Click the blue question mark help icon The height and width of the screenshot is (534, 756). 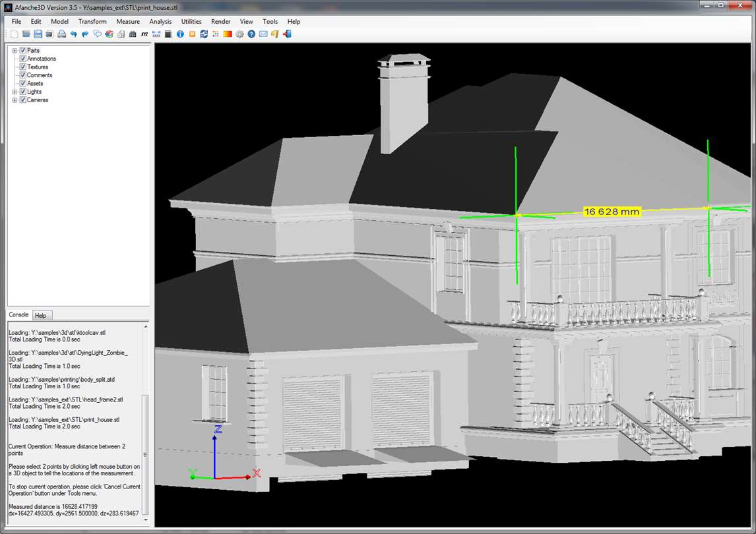[x=251, y=34]
